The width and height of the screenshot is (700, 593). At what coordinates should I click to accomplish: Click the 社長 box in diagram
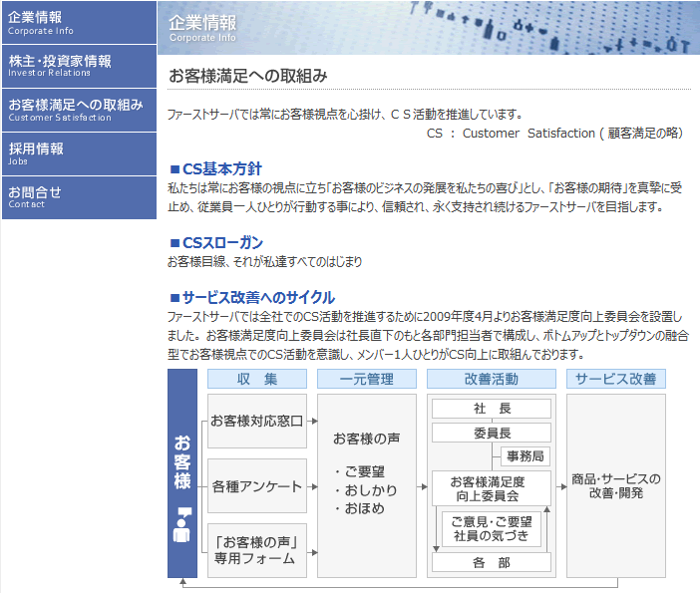[x=491, y=409]
